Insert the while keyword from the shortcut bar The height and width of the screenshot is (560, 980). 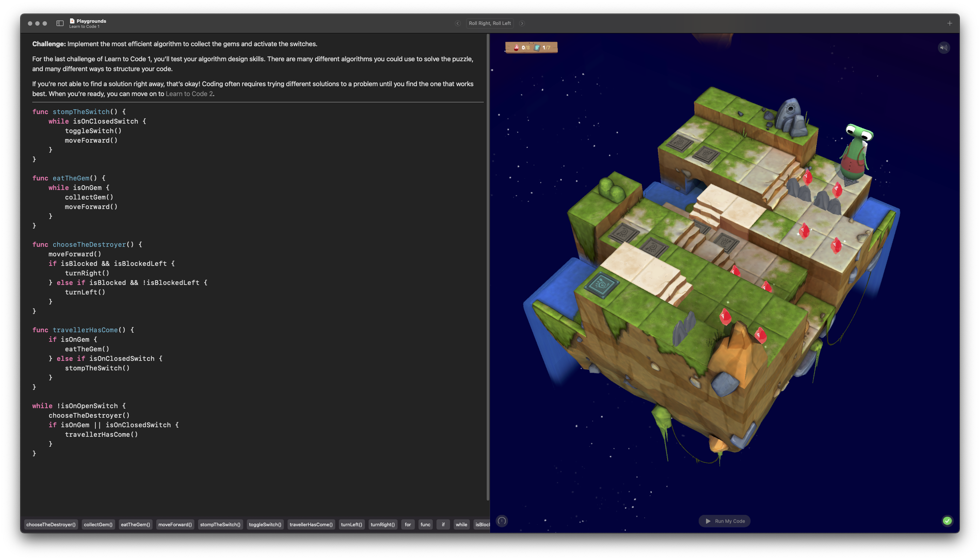[x=461, y=524]
